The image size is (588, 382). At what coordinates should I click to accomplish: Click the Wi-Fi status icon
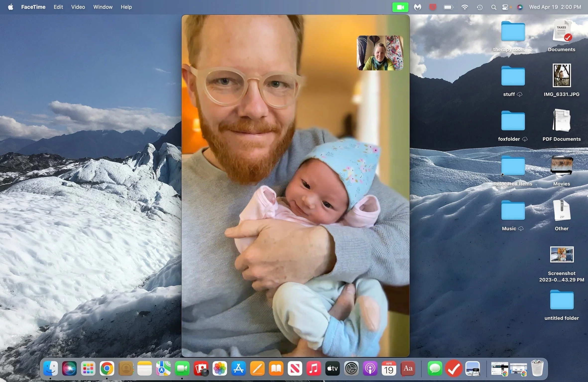point(464,7)
